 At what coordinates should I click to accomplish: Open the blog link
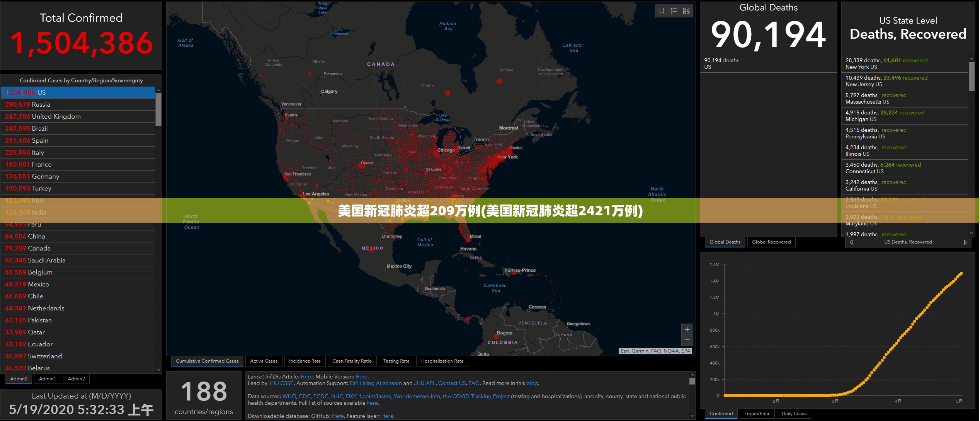[532, 384]
